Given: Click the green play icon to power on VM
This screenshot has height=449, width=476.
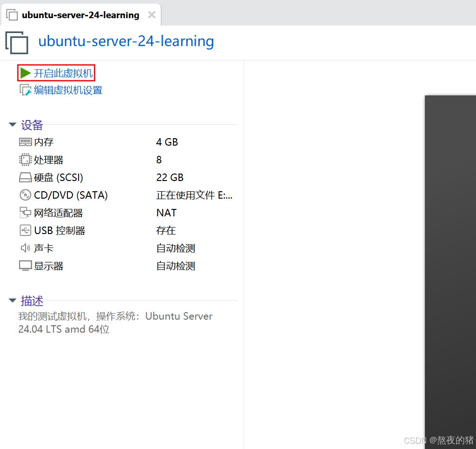Looking at the screenshot, I should pyautogui.click(x=26, y=73).
